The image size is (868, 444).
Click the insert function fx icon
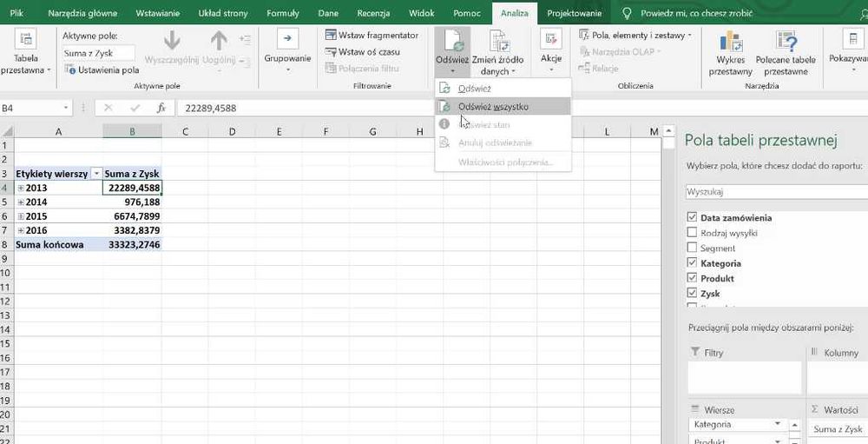point(161,108)
